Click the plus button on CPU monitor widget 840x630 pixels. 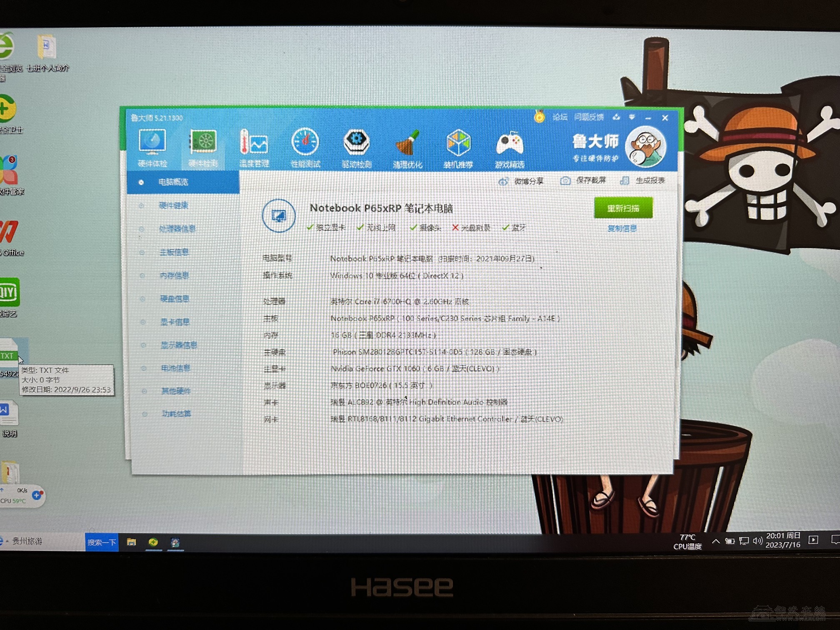tap(37, 495)
